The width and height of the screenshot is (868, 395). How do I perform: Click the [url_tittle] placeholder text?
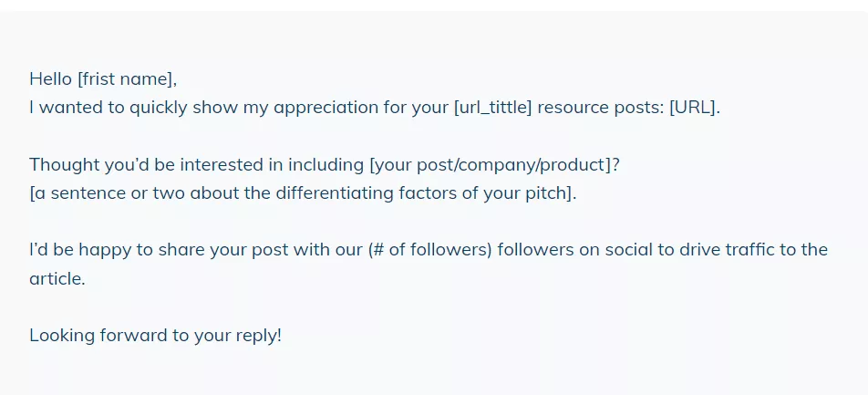click(x=492, y=108)
